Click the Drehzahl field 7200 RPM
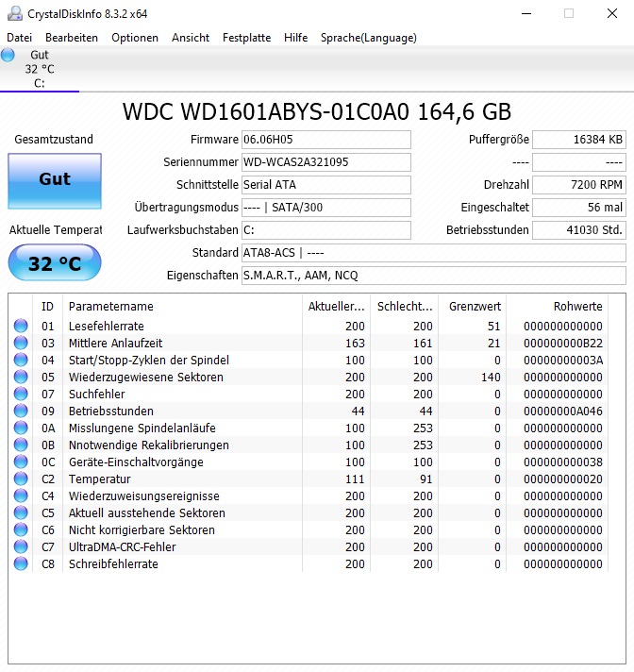The height and width of the screenshot is (672, 634). pos(579,185)
